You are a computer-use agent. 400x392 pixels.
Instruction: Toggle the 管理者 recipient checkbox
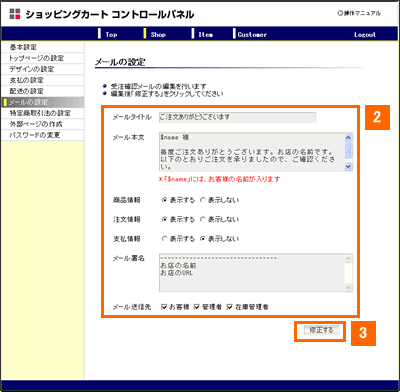(x=197, y=307)
